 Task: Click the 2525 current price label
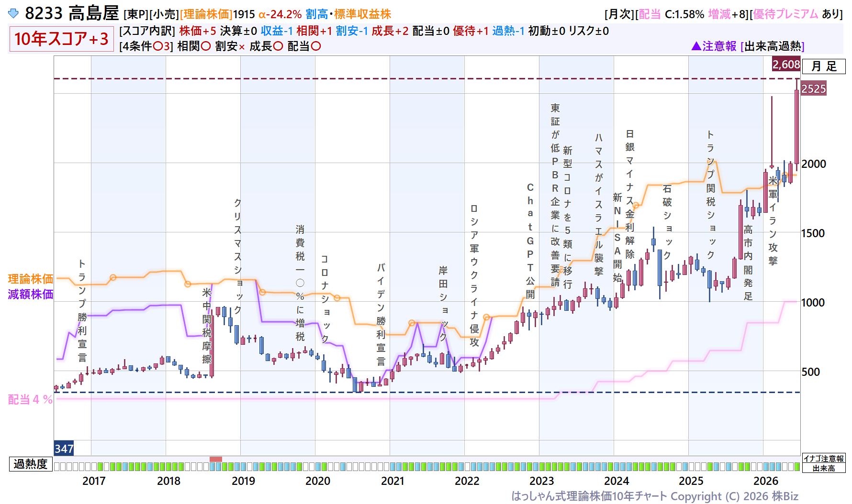[x=814, y=88]
